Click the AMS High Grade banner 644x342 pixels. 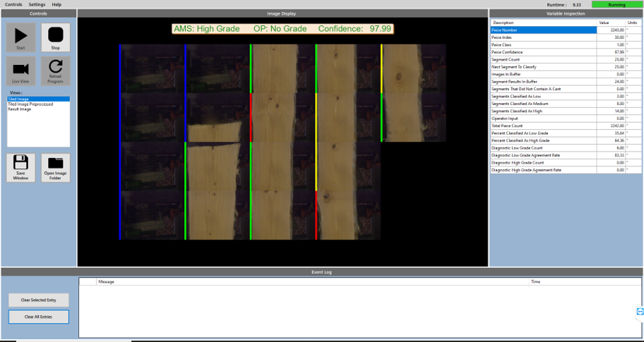coord(282,29)
